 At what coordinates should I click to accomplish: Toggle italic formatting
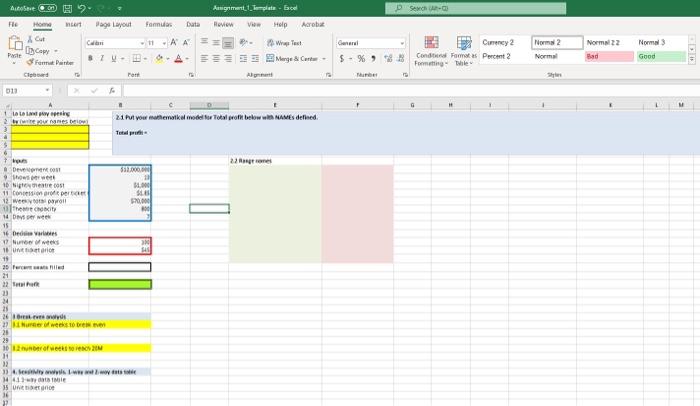(x=102, y=59)
